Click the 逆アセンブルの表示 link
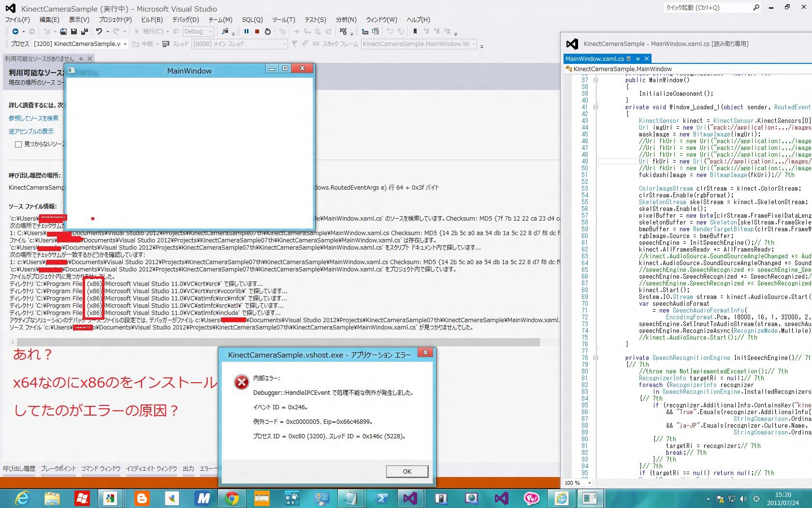The height and width of the screenshot is (508, 812). 31,131
